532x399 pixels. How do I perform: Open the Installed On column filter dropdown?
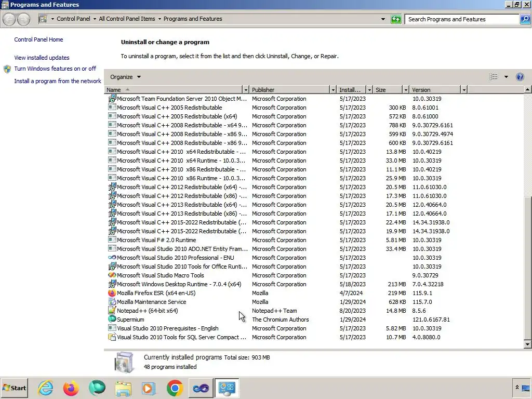tap(369, 90)
